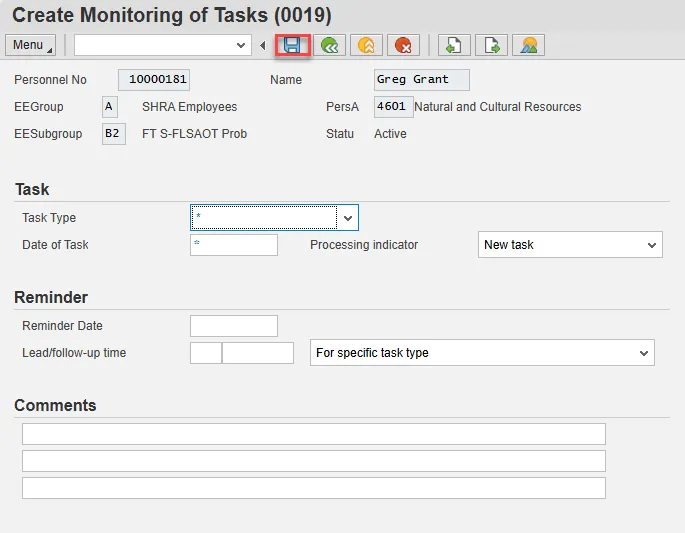Click the yellow Exit icon
This screenshot has height=533, width=685.
(x=366, y=45)
